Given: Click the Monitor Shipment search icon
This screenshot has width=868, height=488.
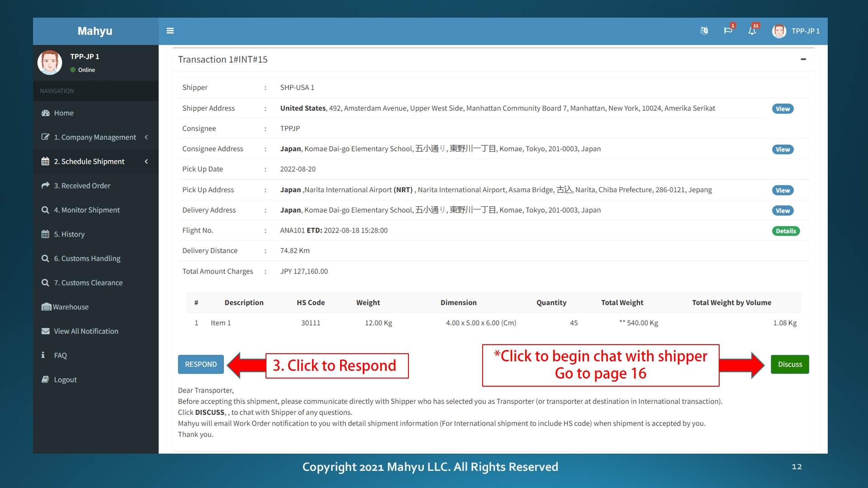Looking at the screenshot, I should point(45,210).
